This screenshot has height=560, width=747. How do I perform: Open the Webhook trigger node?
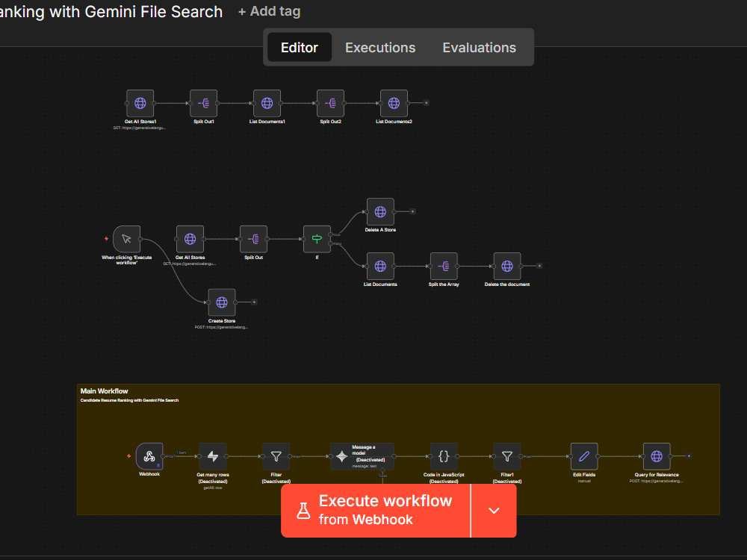pyautogui.click(x=149, y=456)
